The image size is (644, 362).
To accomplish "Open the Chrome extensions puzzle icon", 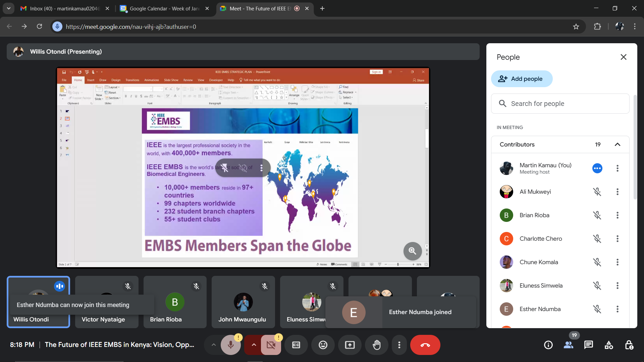I will (x=597, y=26).
